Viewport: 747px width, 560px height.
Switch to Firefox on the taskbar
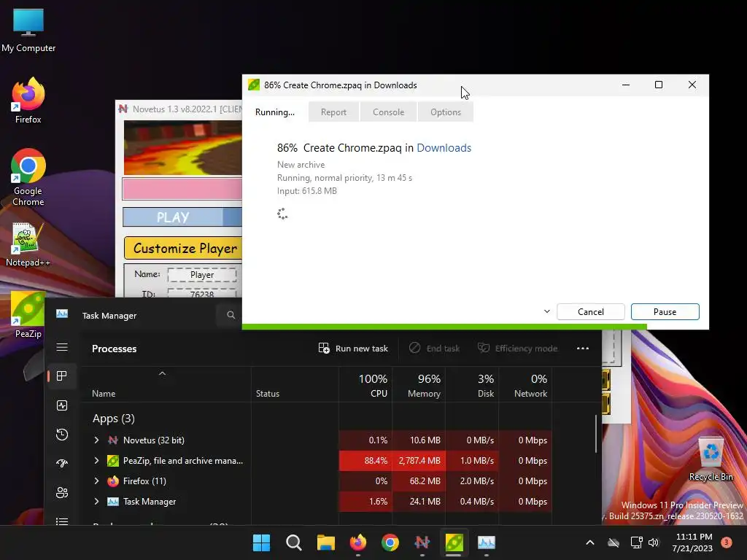[358, 542]
